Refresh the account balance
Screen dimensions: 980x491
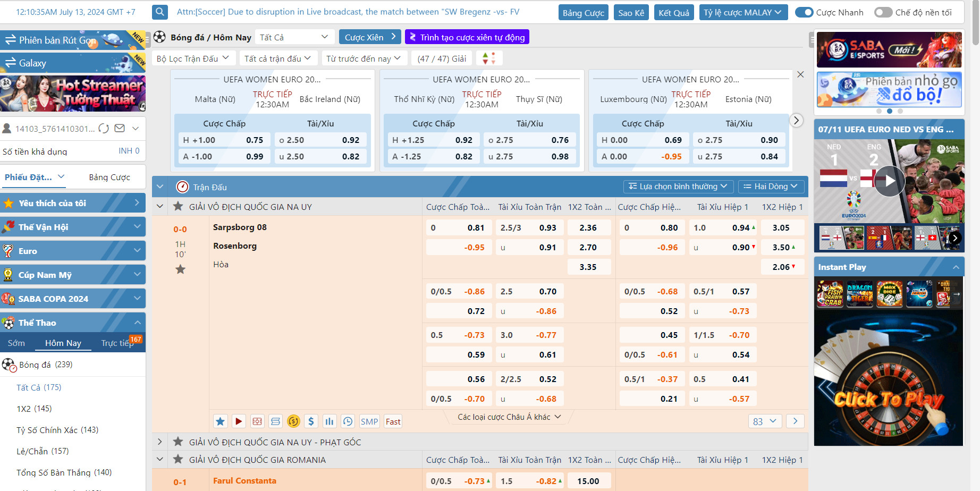point(104,129)
